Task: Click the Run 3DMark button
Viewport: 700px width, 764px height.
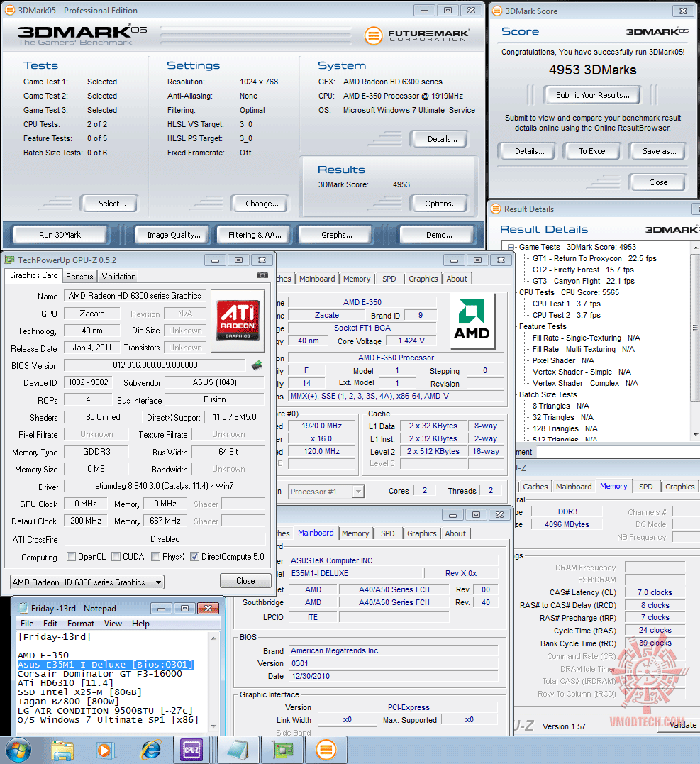Action: coord(60,234)
